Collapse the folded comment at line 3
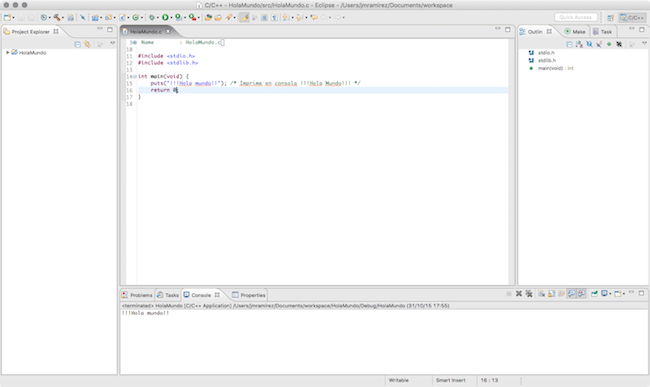 (x=135, y=42)
